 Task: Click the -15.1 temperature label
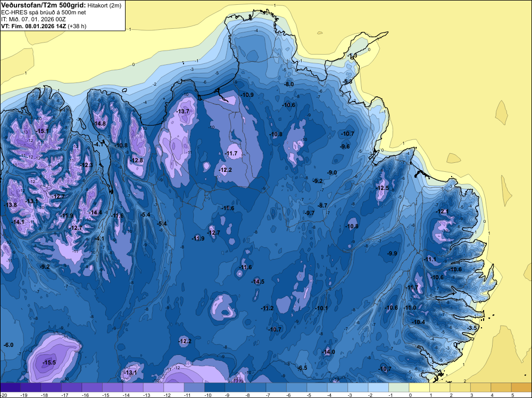(43, 131)
